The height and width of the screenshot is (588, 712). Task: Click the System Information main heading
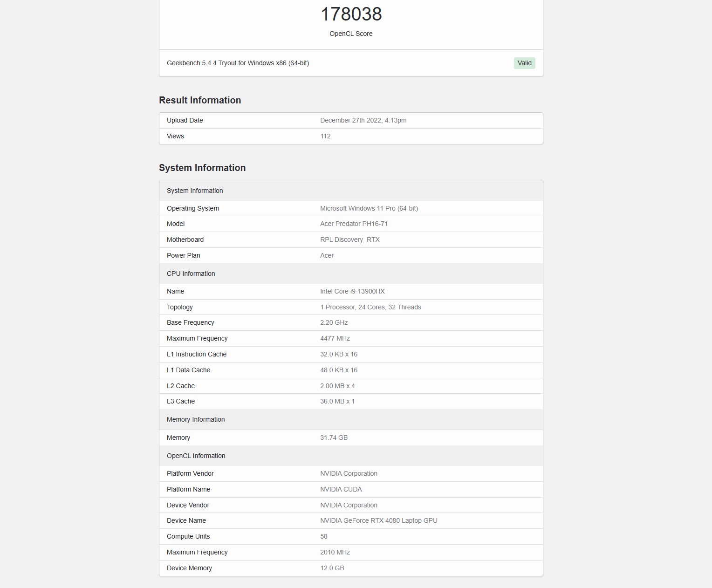coord(202,168)
